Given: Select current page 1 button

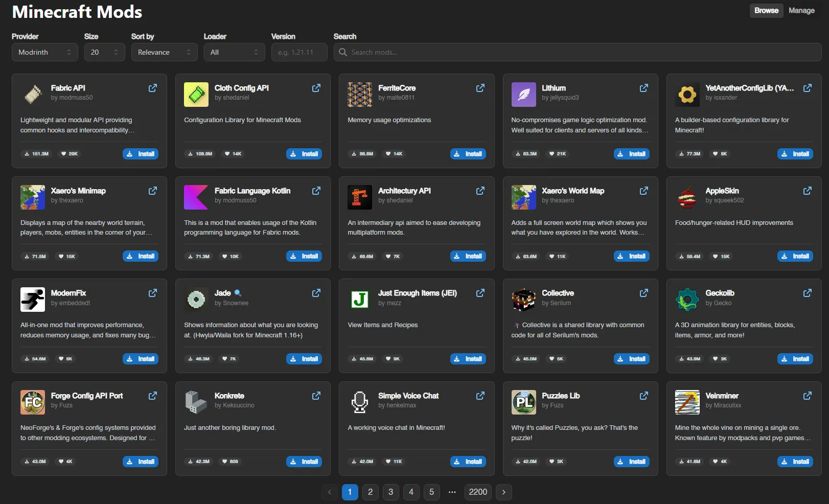Looking at the screenshot, I should click(350, 492).
